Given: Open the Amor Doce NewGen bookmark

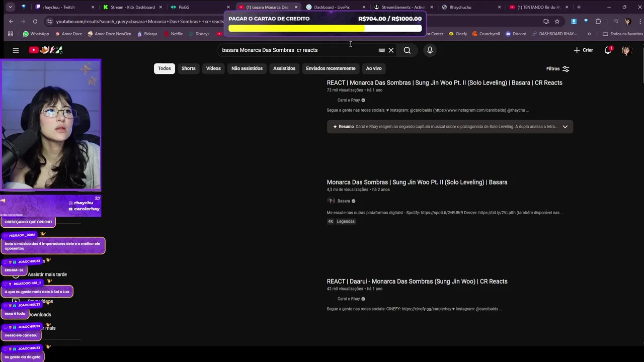Looking at the screenshot, I should pos(109,34).
